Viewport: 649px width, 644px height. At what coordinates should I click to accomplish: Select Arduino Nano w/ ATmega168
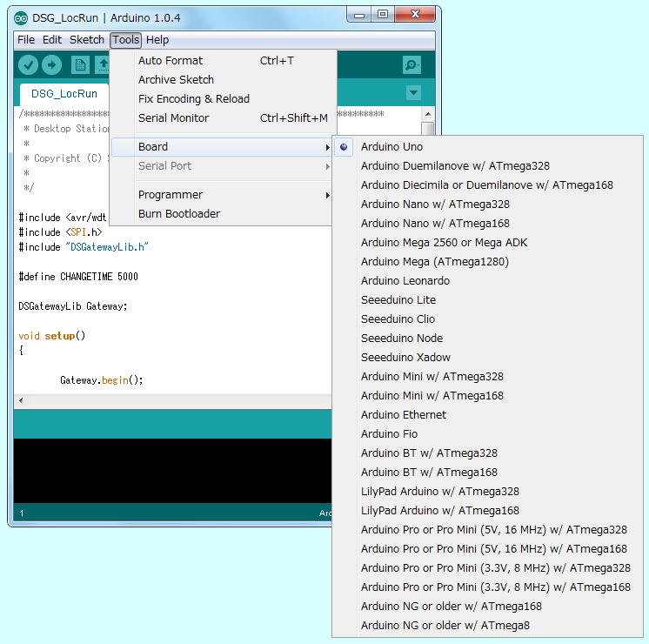[x=487, y=224]
